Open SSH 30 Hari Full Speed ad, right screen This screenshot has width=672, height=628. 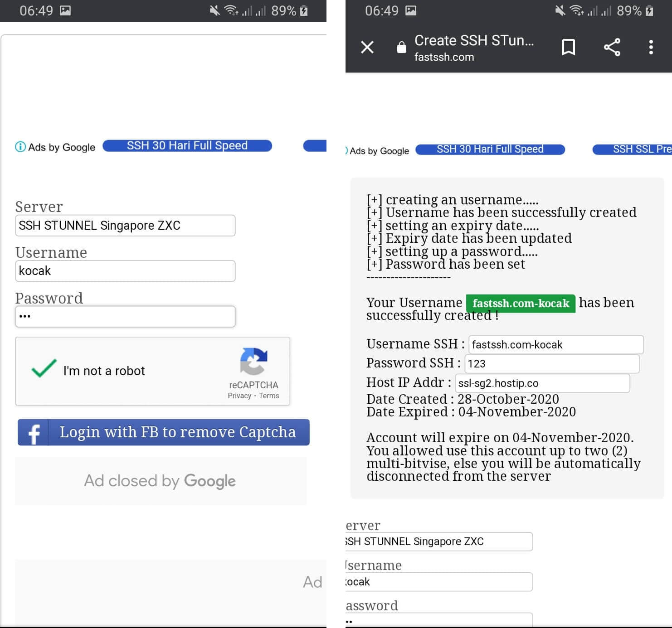point(490,150)
